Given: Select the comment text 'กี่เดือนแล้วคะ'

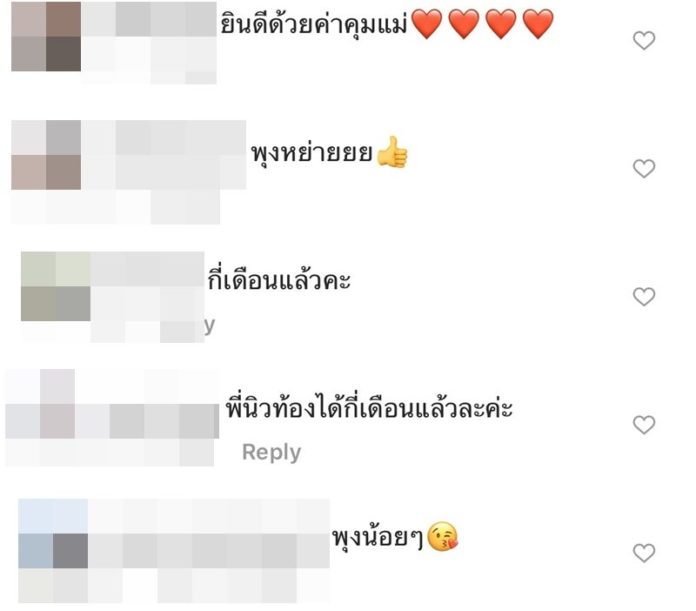Looking at the screenshot, I should tap(279, 280).
